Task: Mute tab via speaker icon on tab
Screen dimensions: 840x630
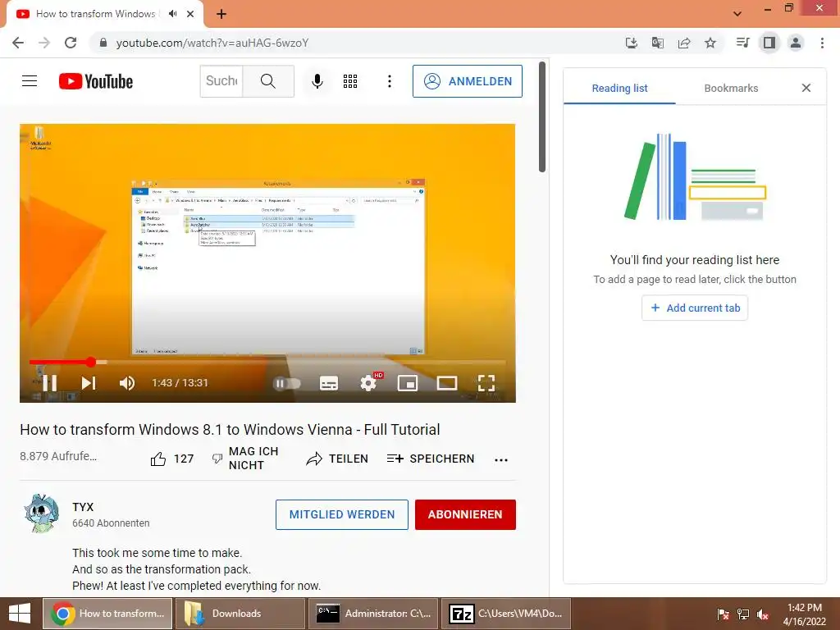Action: 172,14
